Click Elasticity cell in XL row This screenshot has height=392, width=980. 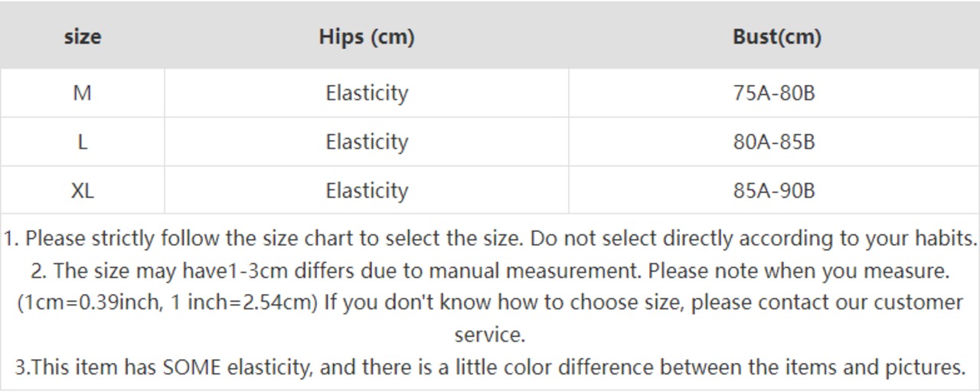pyautogui.click(x=367, y=191)
